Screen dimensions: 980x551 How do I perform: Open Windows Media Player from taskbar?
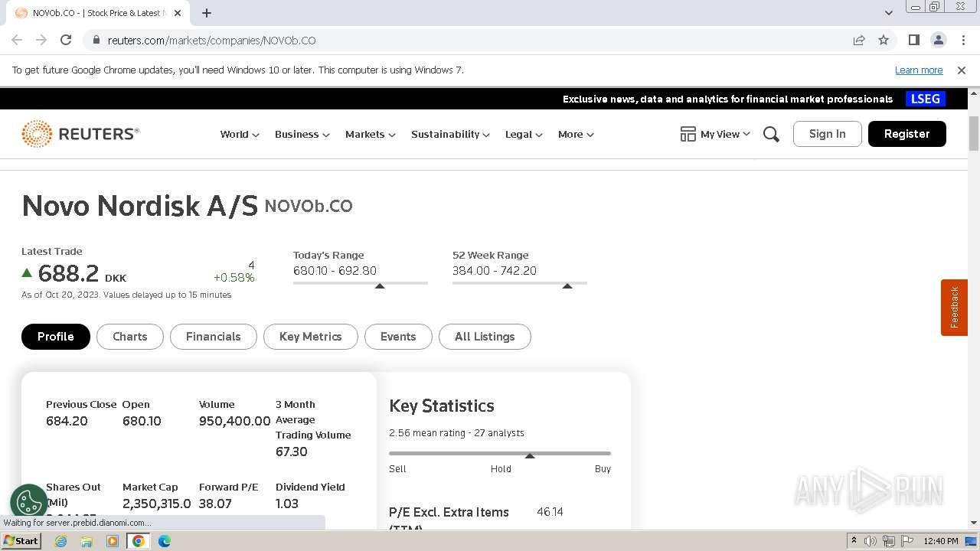tap(113, 541)
